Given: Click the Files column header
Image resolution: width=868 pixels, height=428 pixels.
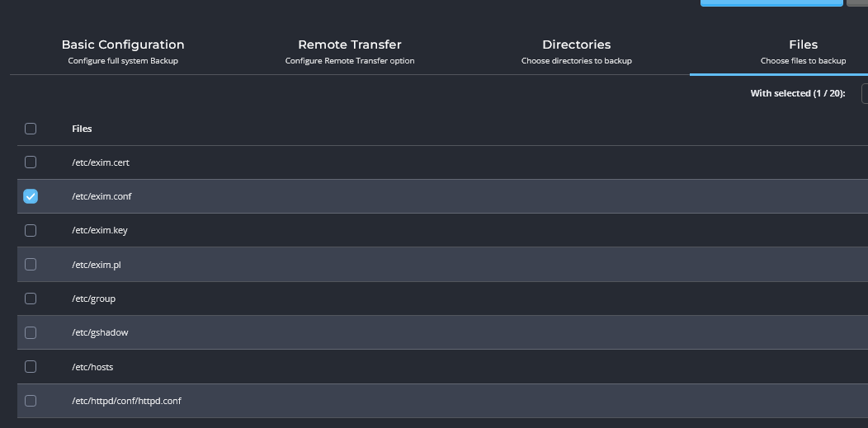Looking at the screenshot, I should tap(82, 129).
